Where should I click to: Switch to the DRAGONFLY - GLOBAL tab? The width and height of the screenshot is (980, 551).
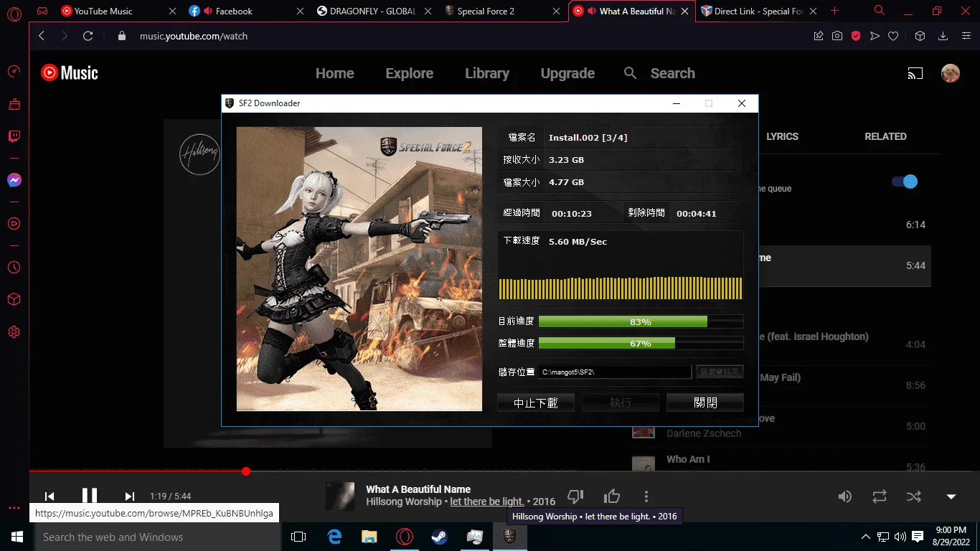click(x=373, y=11)
